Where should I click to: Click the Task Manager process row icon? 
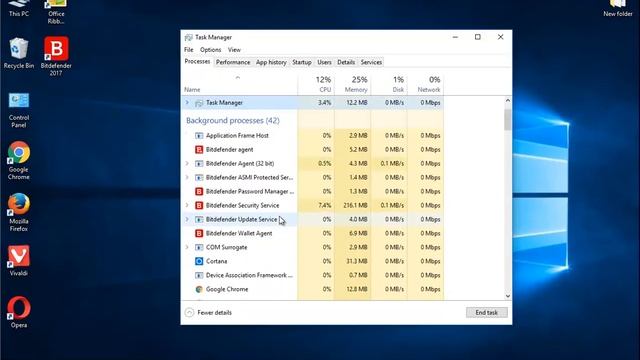tap(199, 103)
